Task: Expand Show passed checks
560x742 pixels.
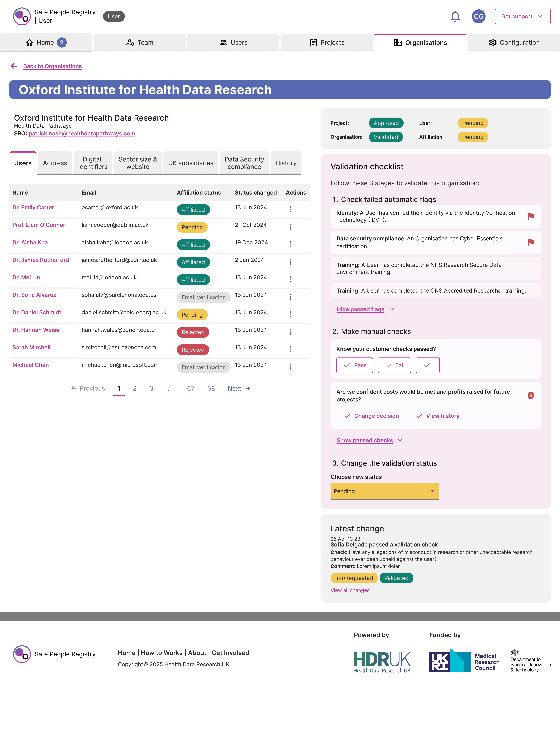Action: tap(369, 440)
